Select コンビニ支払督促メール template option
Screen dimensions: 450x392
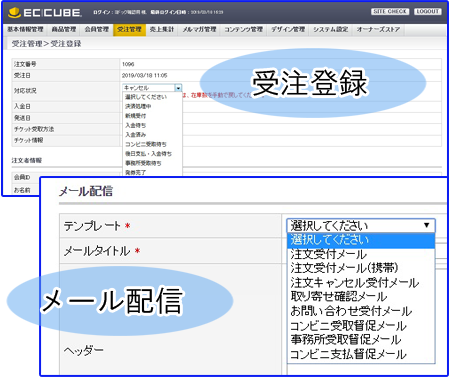click(x=361, y=354)
